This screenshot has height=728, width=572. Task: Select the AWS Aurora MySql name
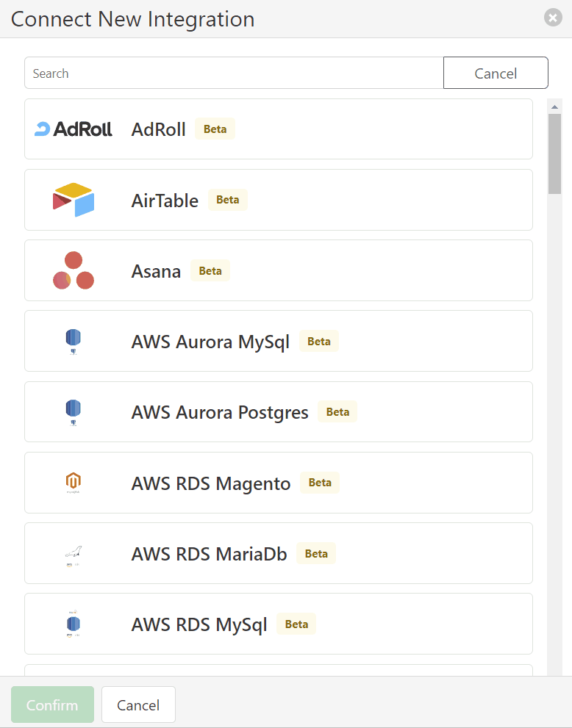pyautogui.click(x=210, y=342)
